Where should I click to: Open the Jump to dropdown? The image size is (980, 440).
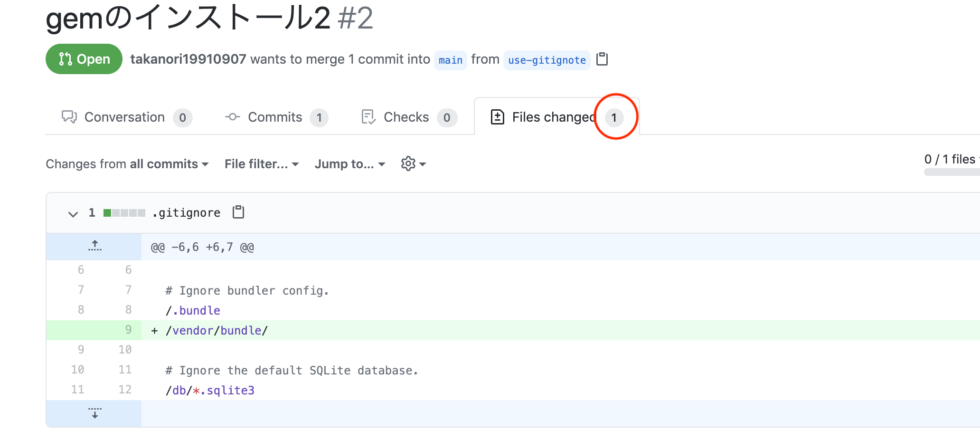350,164
